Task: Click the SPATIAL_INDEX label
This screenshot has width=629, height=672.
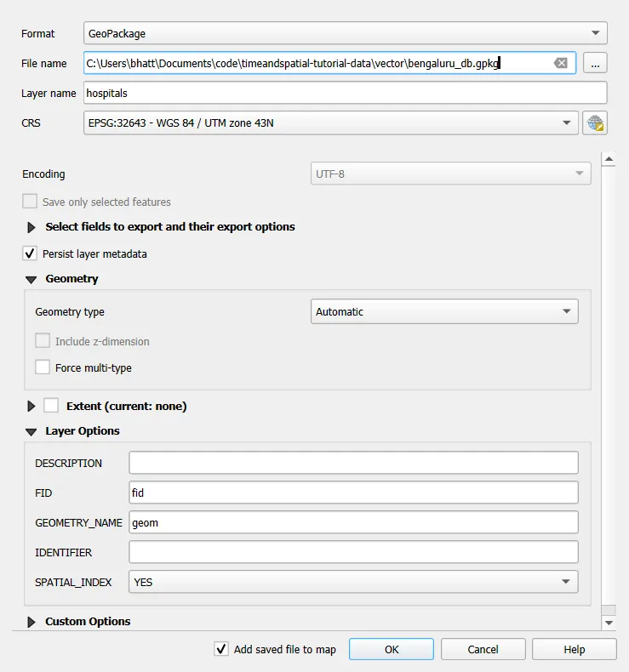Action: (x=73, y=583)
